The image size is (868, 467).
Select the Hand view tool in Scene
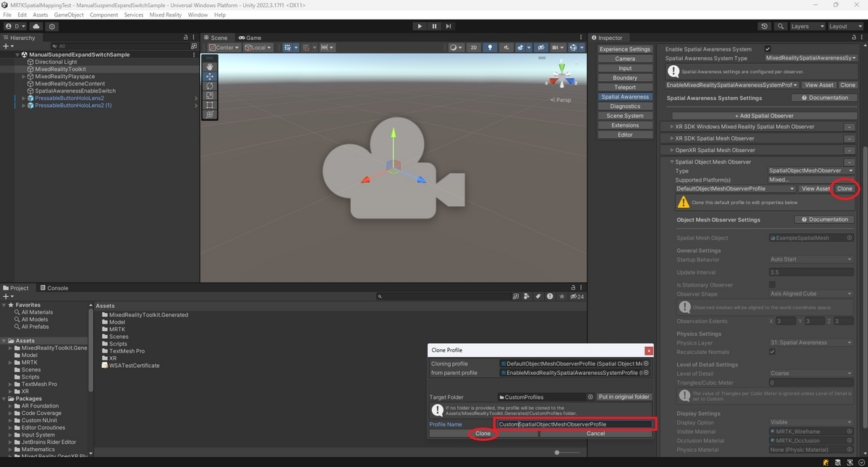(x=210, y=67)
